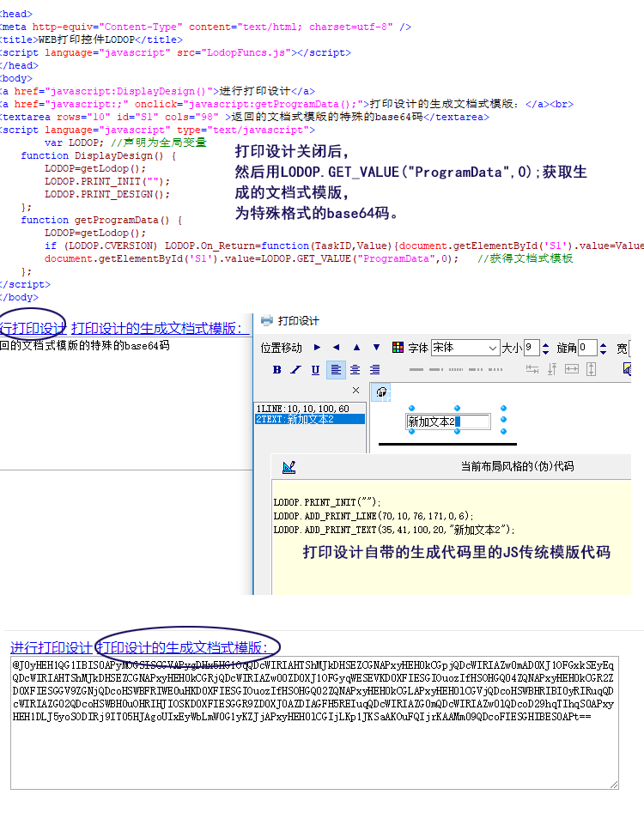Toggle bold formatting with the B button
Viewport: 644px width, 813px height.
tap(276, 370)
